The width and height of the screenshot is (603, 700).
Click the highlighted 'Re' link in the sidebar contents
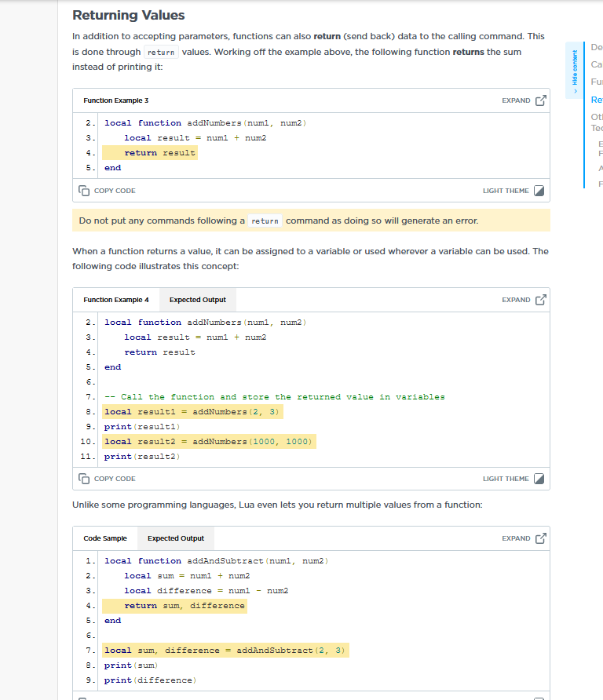[597, 100]
